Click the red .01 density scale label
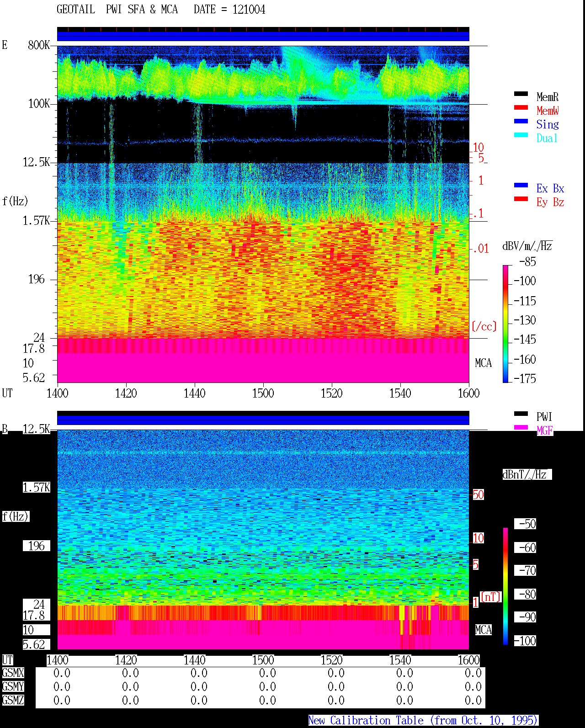The image size is (585, 728). click(481, 249)
